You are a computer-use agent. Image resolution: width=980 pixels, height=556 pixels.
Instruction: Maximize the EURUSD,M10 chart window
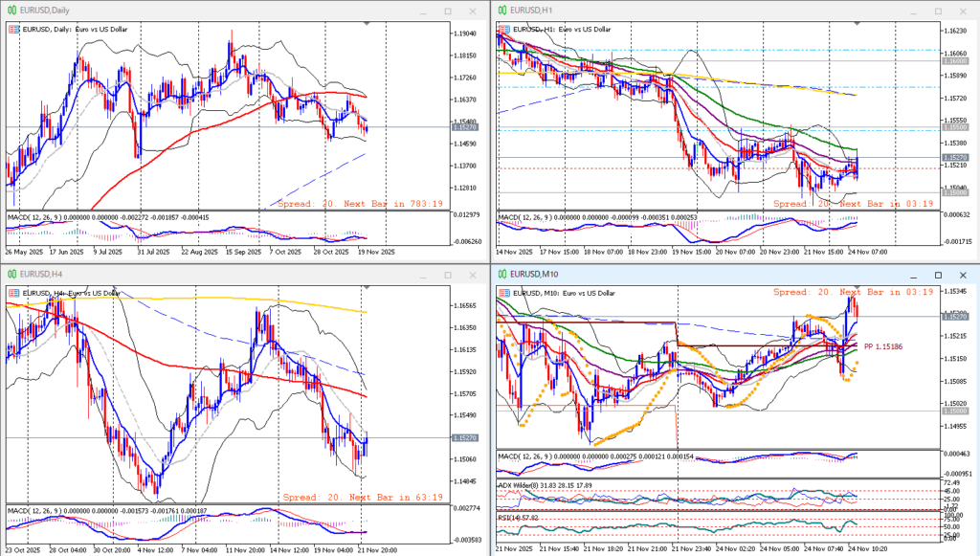[x=937, y=274]
